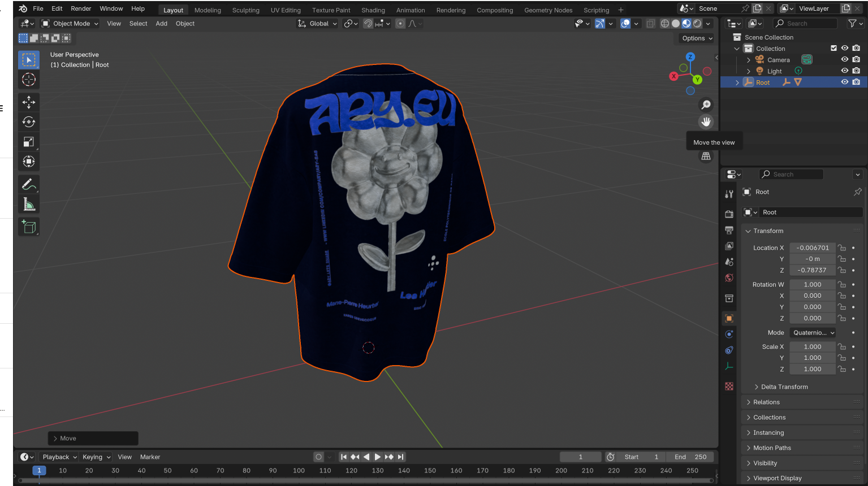Open the World properties tab
868x486 pixels.
729,277
